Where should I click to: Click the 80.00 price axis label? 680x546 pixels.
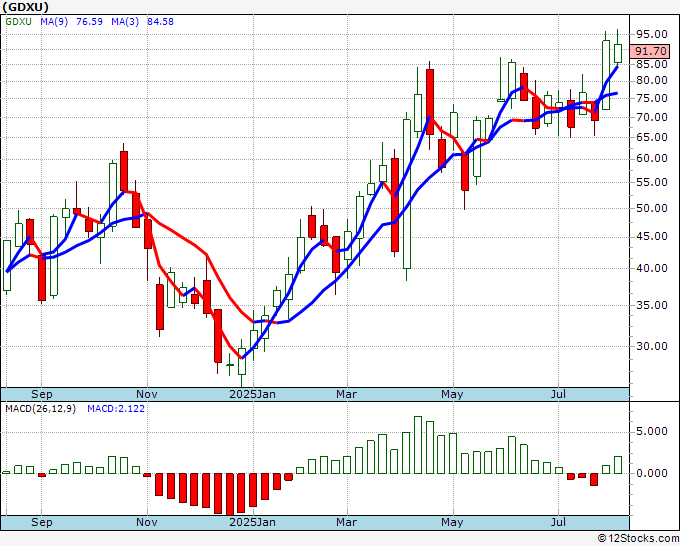[x=651, y=81]
